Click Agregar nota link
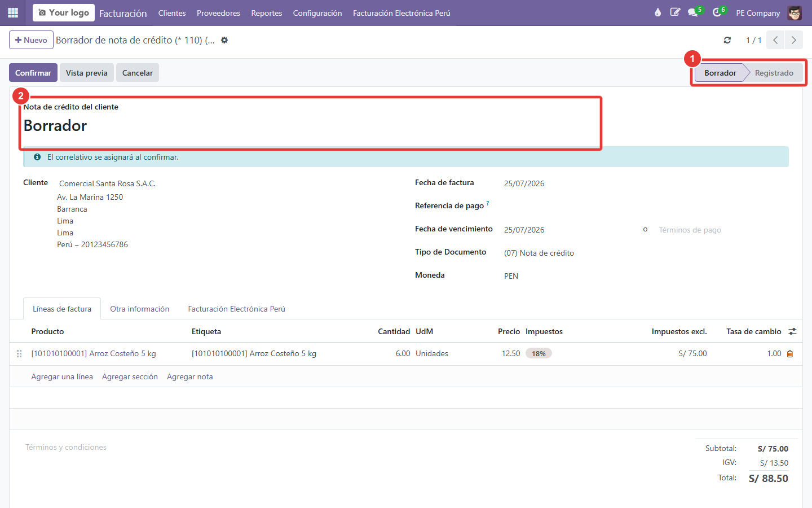The width and height of the screenshot is (812, 508). click(x=190, y=376)
